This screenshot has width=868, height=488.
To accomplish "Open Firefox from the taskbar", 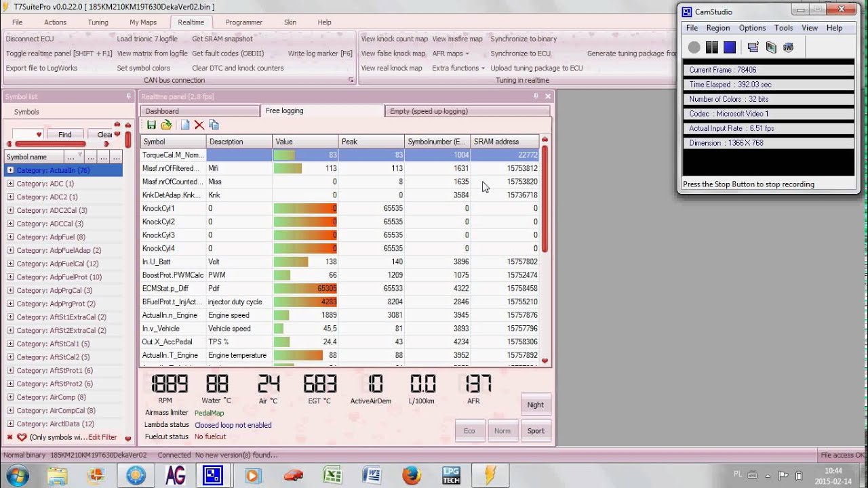I will [x=411, y=475].
